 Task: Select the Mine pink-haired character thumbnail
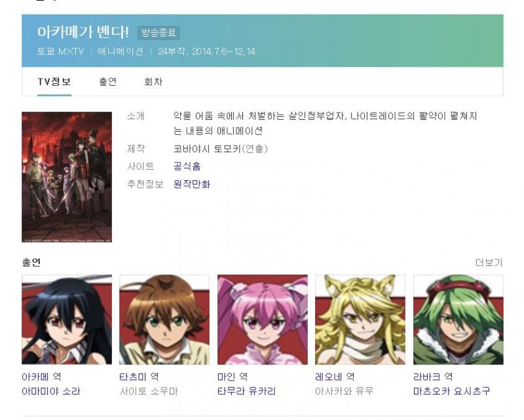point(263,320)
